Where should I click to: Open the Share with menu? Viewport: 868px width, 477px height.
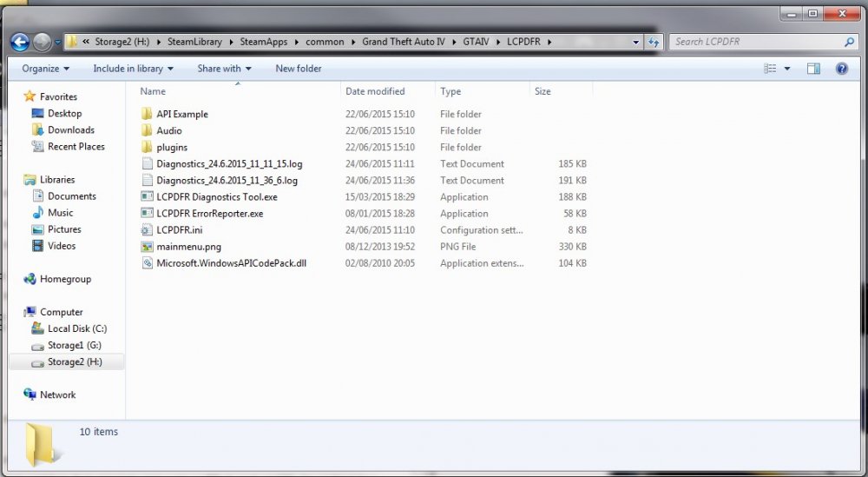224,69
